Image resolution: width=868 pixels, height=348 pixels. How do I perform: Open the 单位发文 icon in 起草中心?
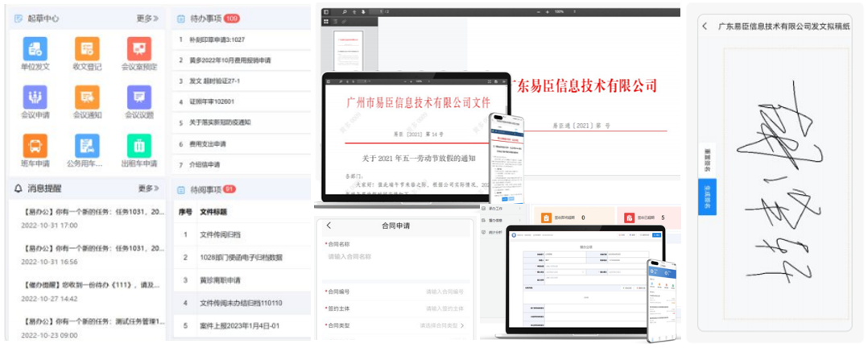[x=35, y=49]
